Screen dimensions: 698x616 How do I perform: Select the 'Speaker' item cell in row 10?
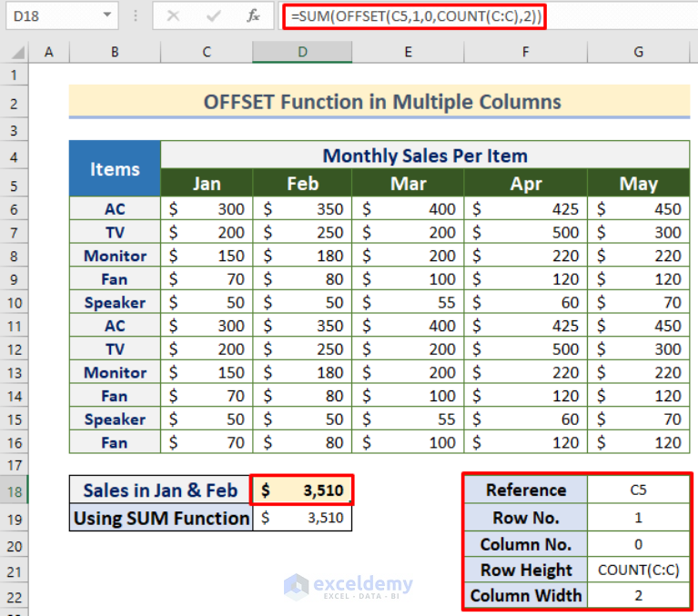[115, 303]
